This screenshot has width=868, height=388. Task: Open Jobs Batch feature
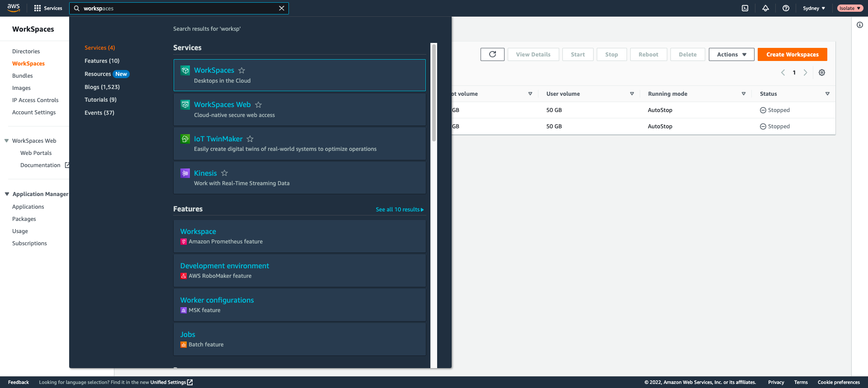(299, 339)
